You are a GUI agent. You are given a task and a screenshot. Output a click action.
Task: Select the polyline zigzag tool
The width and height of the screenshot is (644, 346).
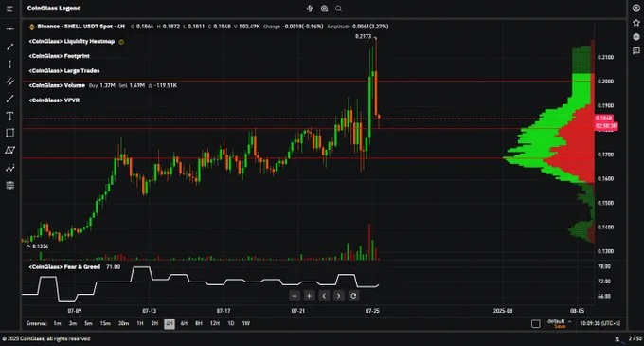(x=9, y=168)
